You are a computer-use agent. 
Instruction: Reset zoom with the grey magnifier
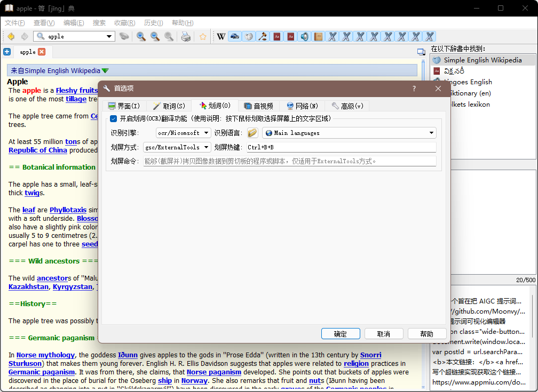tap(169, 36)
